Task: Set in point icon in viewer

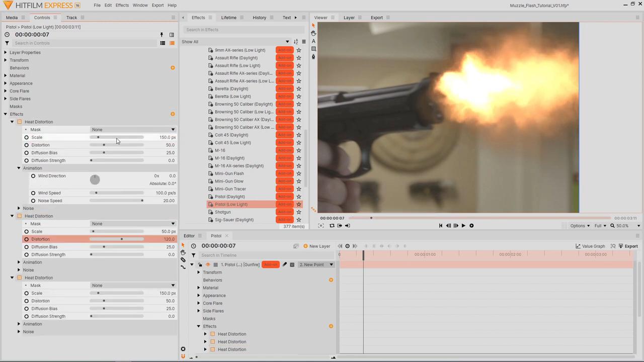Action: click(340, 226)
